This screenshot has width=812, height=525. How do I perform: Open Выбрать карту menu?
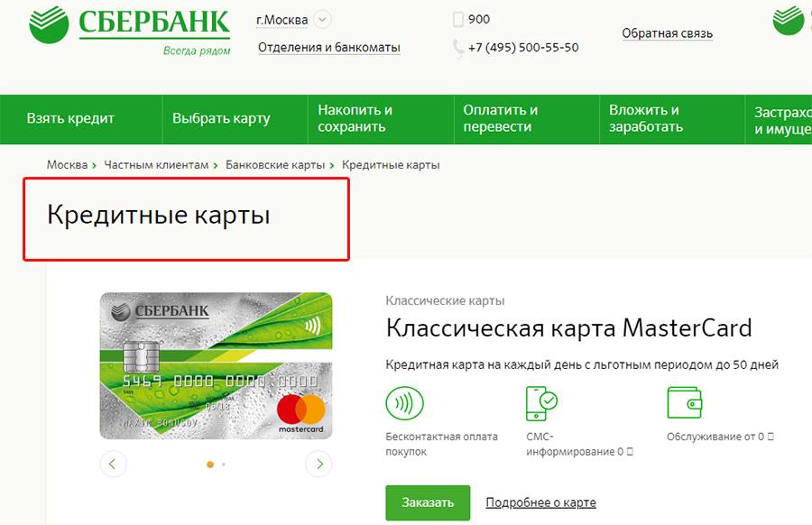pyautogui.click(x=221, y=118)
